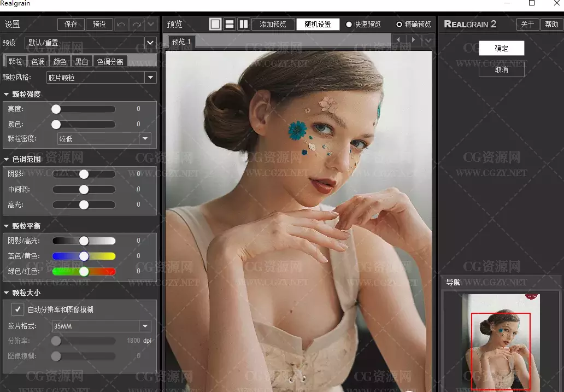Close the Realgrain window
Viewport: 564px width, 392px height.
[x=556, y=3]
